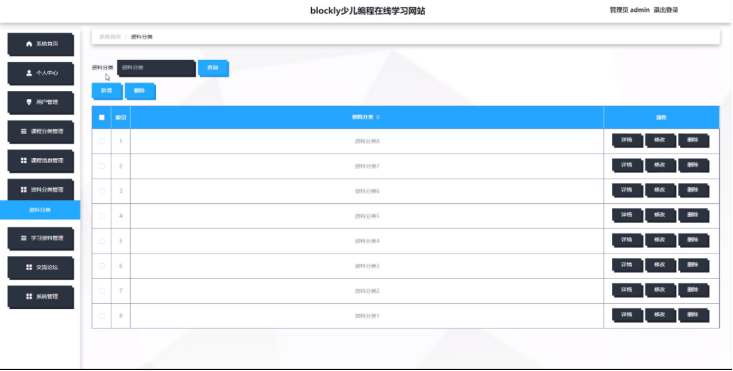Open the 学习资料管理 sidebar menu
This screenshot has width=733, height=371.
coord(41,238)
